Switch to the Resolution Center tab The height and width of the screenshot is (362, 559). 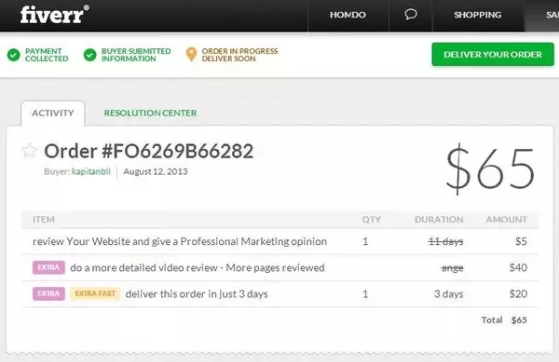tap(150, 113)
